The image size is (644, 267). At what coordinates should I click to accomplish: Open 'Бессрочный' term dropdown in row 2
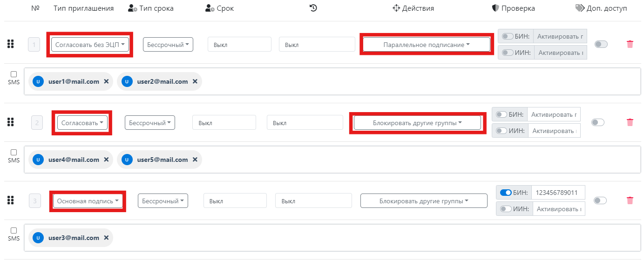click(149, 123)
